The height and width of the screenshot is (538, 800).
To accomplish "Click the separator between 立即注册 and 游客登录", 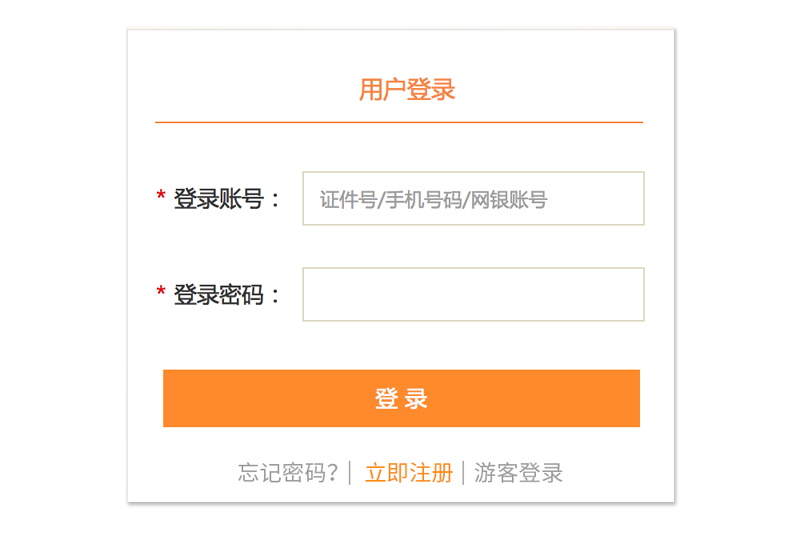I will [x=463, y=473].
